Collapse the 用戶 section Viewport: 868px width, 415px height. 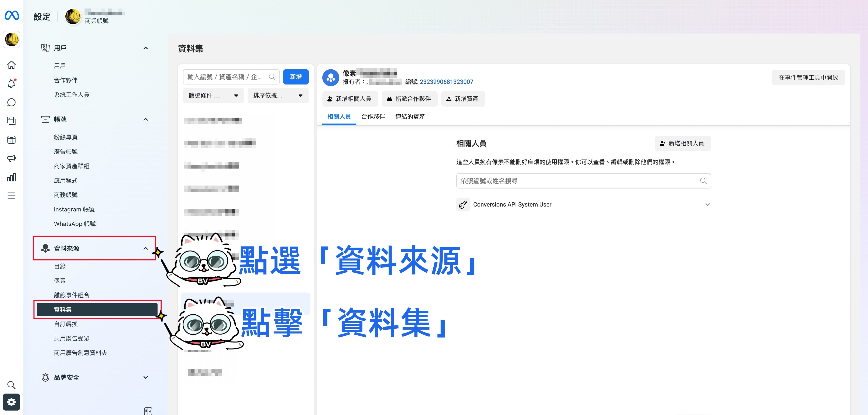(x=146, y=48)
